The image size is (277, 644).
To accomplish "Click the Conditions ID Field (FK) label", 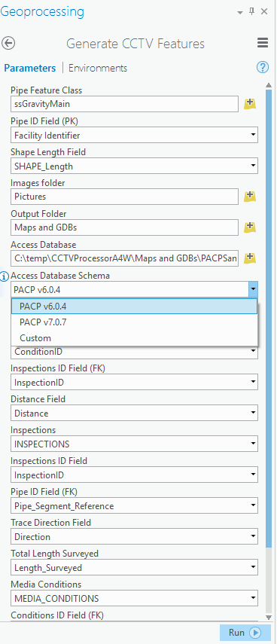I will (57, 615).
